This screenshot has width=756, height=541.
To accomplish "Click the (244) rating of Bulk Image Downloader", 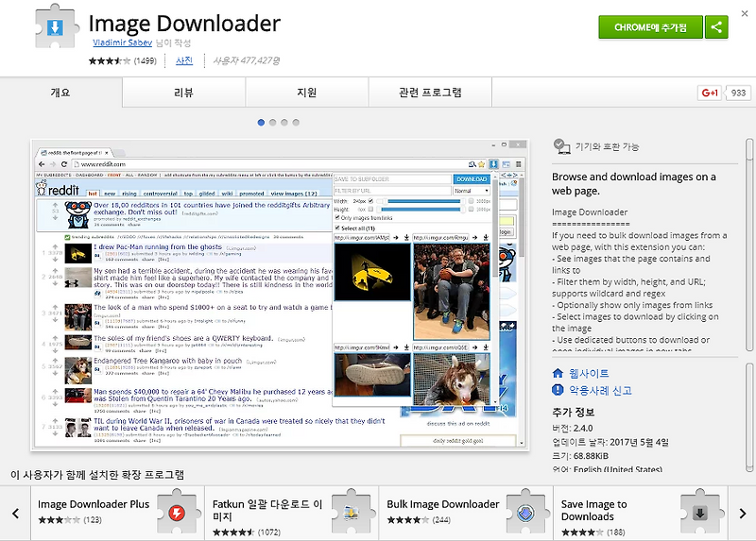I will (x=441, y=520).
